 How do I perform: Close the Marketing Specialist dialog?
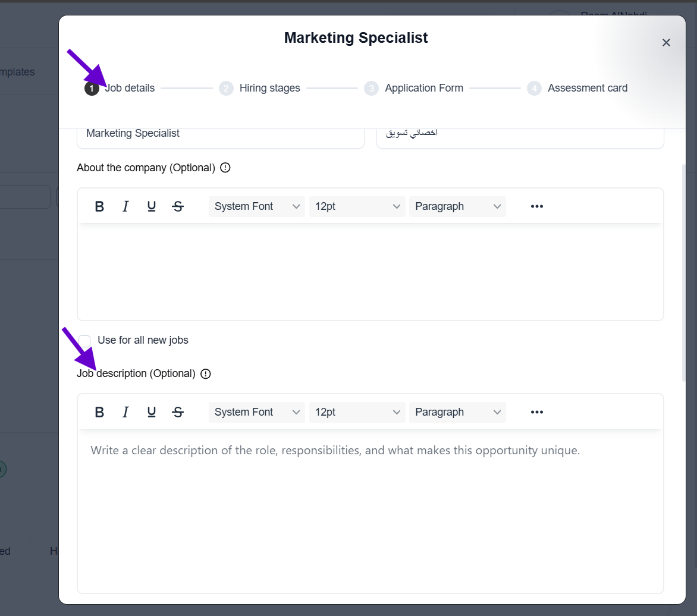(x=666, y=42)
